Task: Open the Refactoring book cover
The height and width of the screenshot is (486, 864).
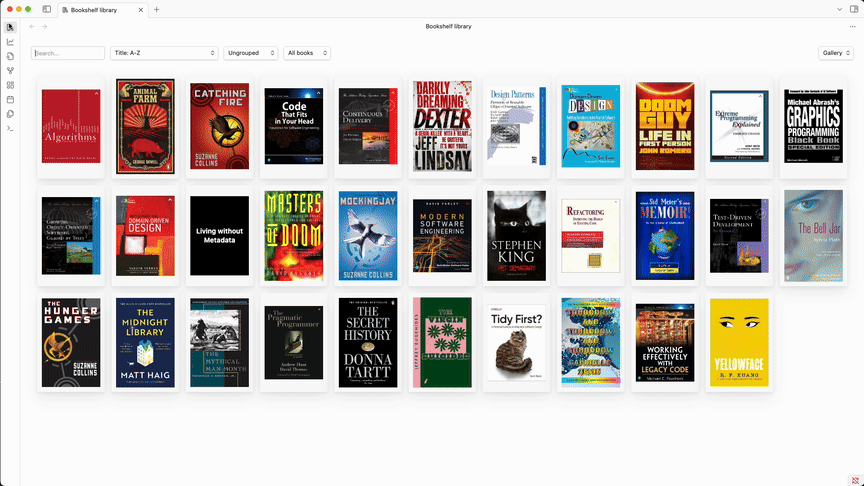Action: [591, 236]
